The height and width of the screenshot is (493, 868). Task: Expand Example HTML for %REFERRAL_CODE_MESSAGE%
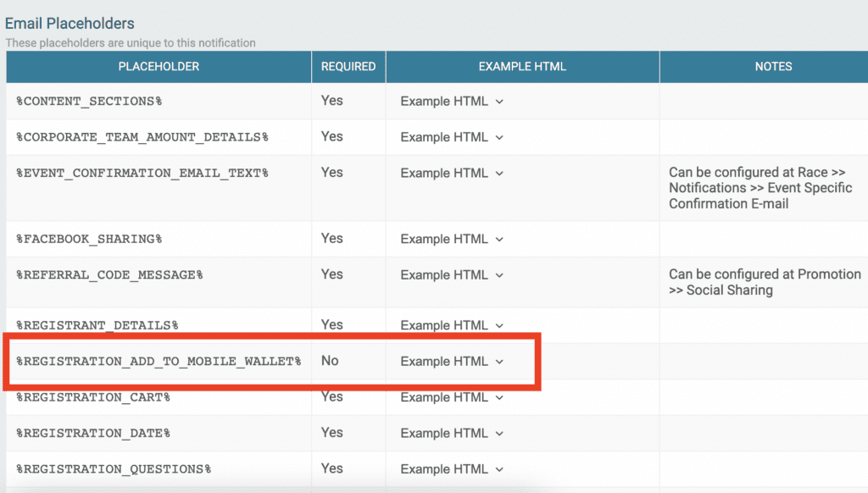pyautogui.click(x=452, y=275)
